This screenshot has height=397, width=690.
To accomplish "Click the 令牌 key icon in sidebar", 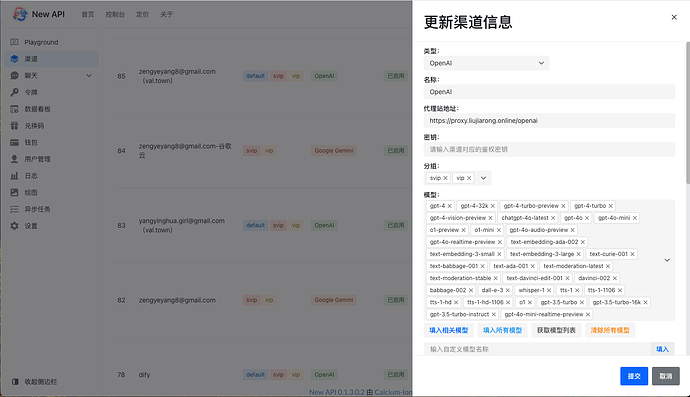I will (x=14, y=92).
